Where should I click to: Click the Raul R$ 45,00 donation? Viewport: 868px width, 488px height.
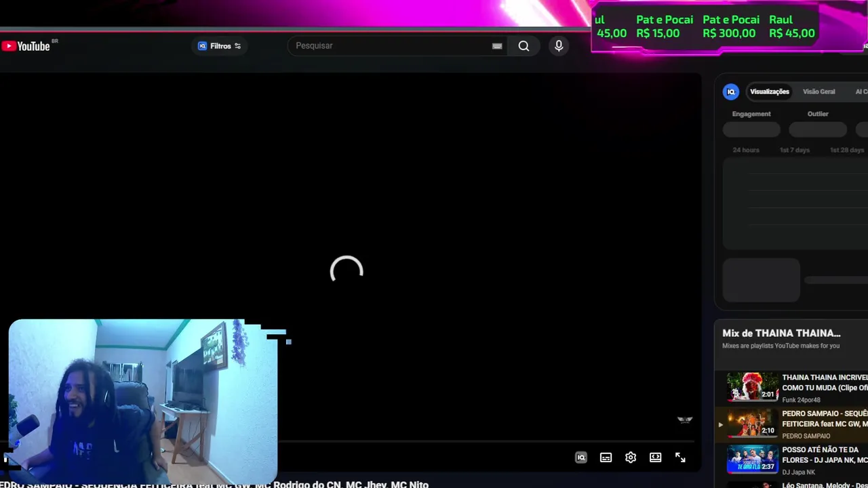[792, 26]
